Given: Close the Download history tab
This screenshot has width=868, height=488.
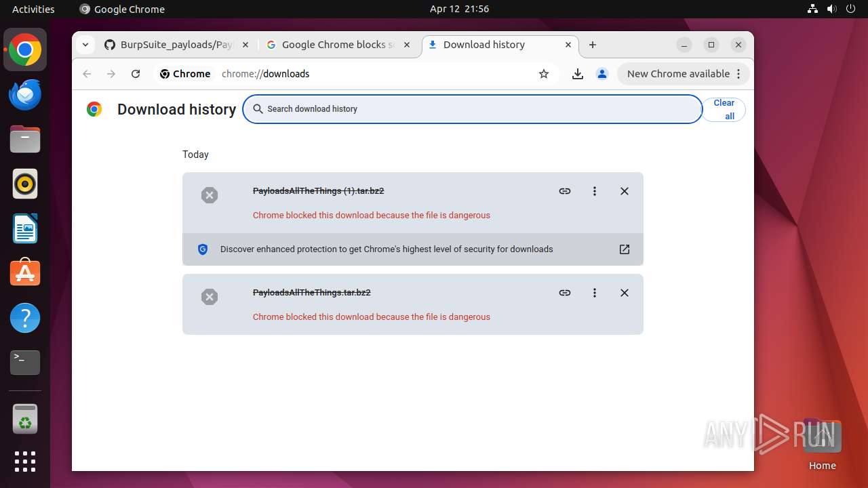Looking at the screenshot, I should (568, 45).
